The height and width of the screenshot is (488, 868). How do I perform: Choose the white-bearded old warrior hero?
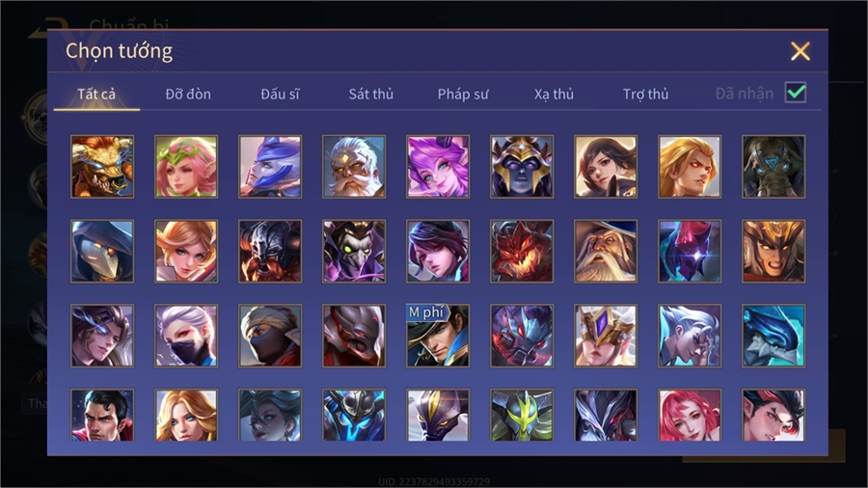coord(354,167)
